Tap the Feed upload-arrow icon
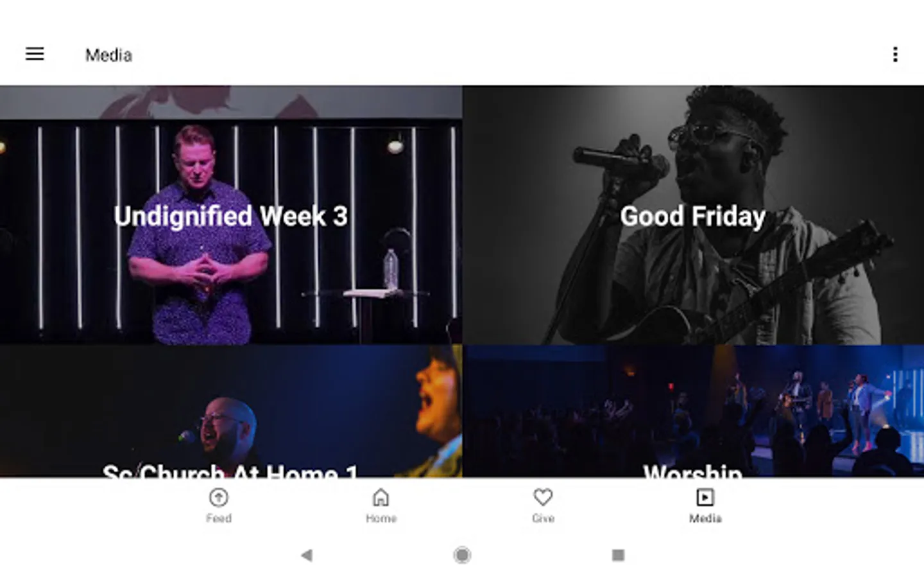Viewport: 924px width, 578px height. 219,497
